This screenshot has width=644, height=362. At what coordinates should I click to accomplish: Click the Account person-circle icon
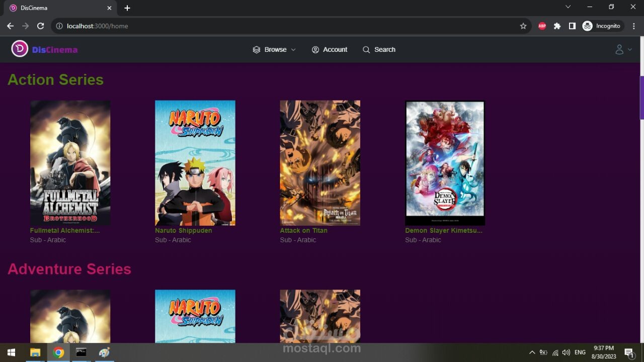tap(315, 50)
